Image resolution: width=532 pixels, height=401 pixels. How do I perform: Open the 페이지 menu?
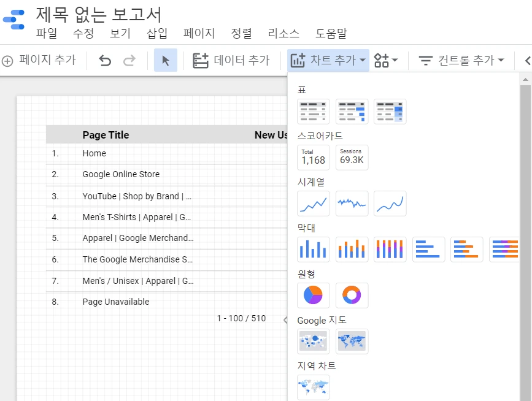pyautogui.click(x=199, y=33)
